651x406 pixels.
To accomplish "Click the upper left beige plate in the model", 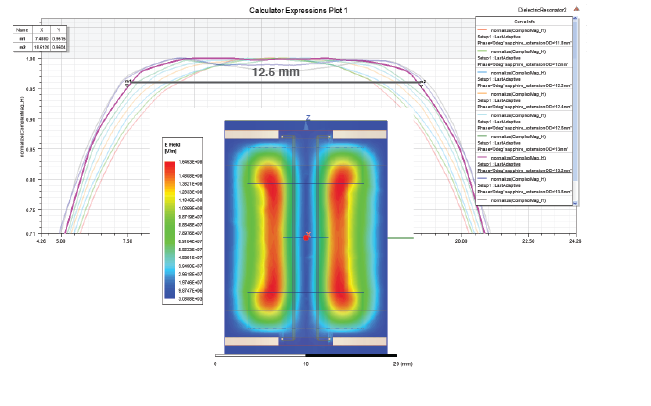I will pyautogui.click(x=252, y=134).
